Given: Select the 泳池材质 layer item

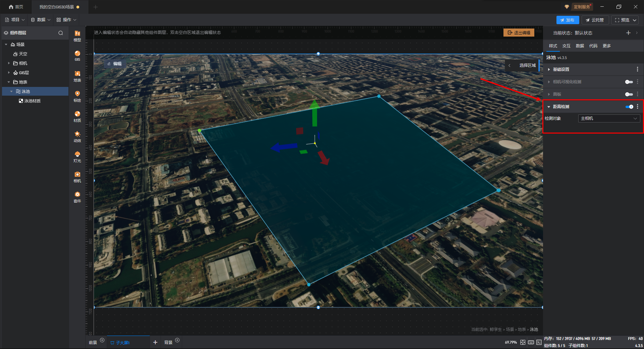Looking at the screenshot, I should pos(32,101).
